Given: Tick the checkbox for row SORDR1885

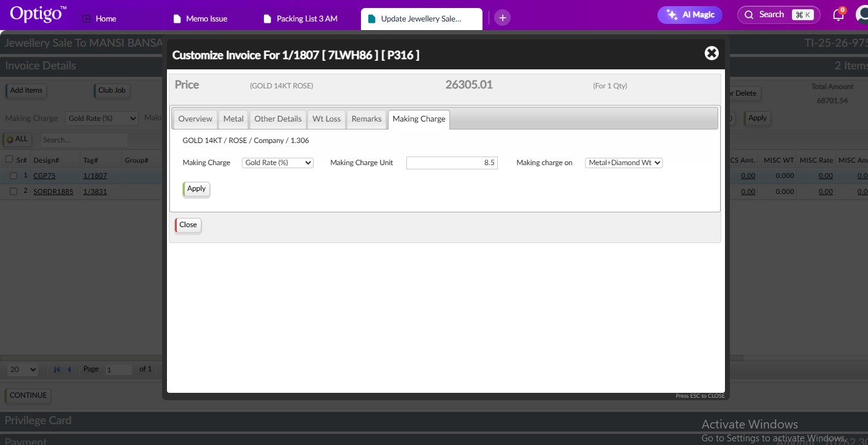Looking at the screenshot, I should (x=13, y=192).
